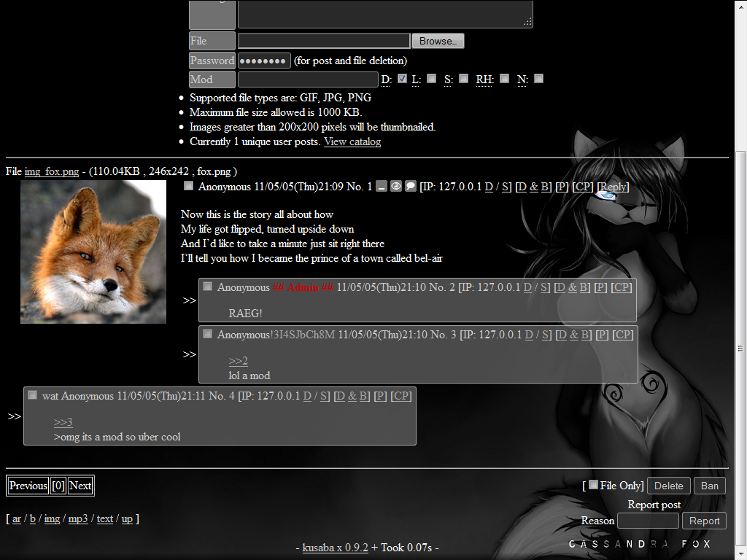Enable the S: mod checkbox
The image size is (747, 560).
(x=463, y=78)
